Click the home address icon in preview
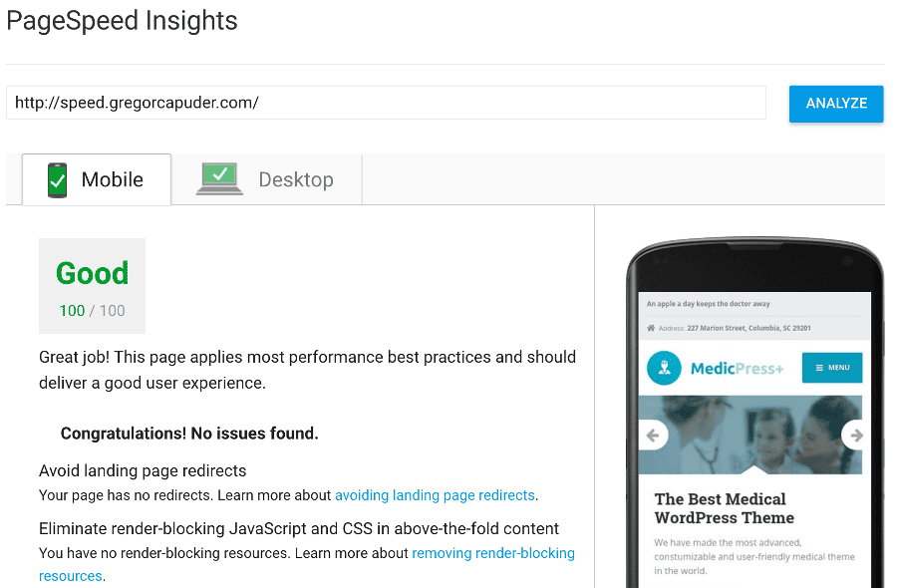This screenshot has width=897, height=588. tap(651, 328)
